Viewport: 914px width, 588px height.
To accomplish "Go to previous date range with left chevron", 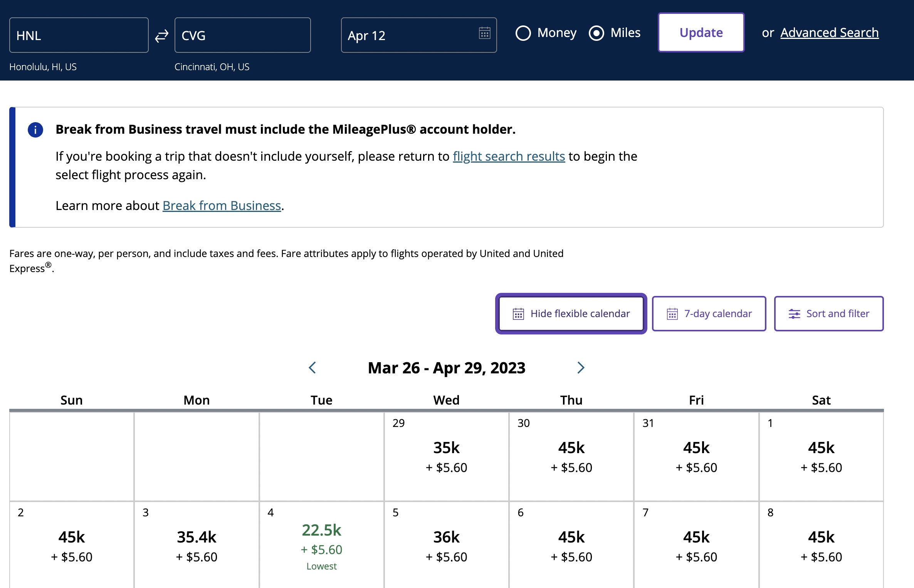I will [x=313, y=368].
